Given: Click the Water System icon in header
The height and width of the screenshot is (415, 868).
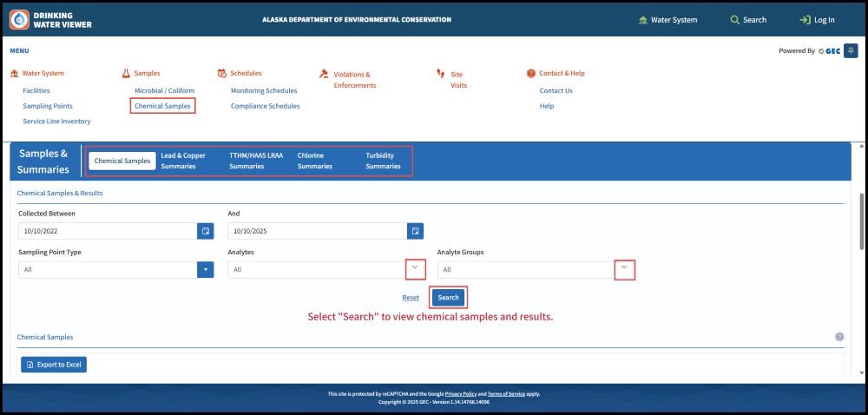Looking at the screenshot, I should click(642, 20).
